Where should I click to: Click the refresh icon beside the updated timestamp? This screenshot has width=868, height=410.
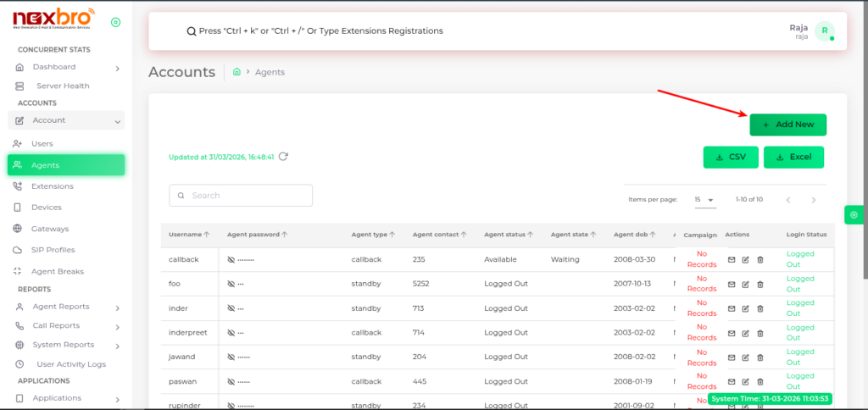coord(283,157)
